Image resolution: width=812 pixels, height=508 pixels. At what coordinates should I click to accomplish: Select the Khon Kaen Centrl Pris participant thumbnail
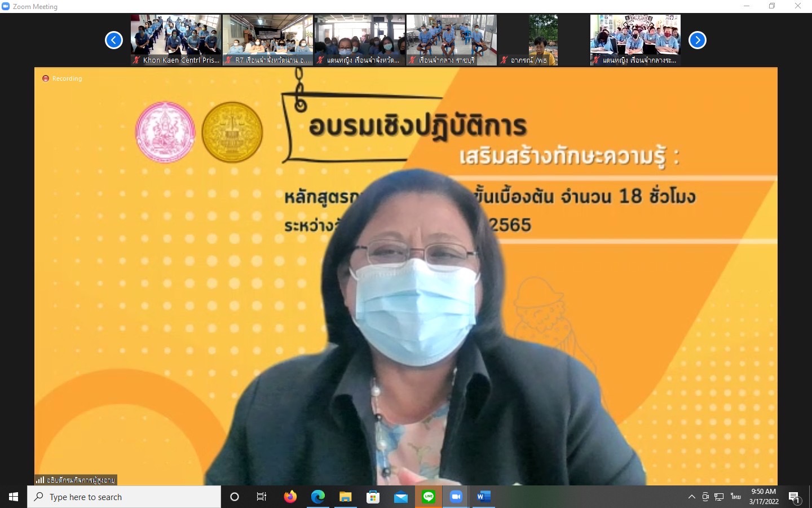coord(176,40)
